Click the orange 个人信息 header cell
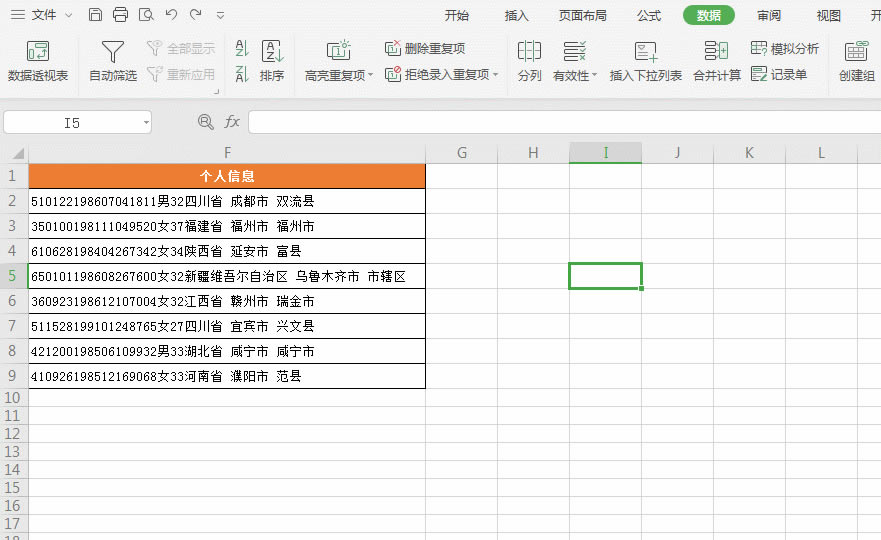The height and width of the screenshot is (540, 881). coord(227,176)
